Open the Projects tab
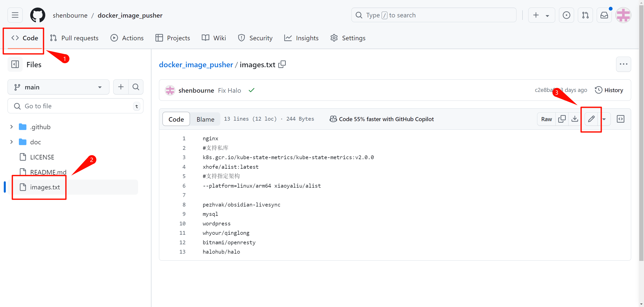 tap(173, 38)
